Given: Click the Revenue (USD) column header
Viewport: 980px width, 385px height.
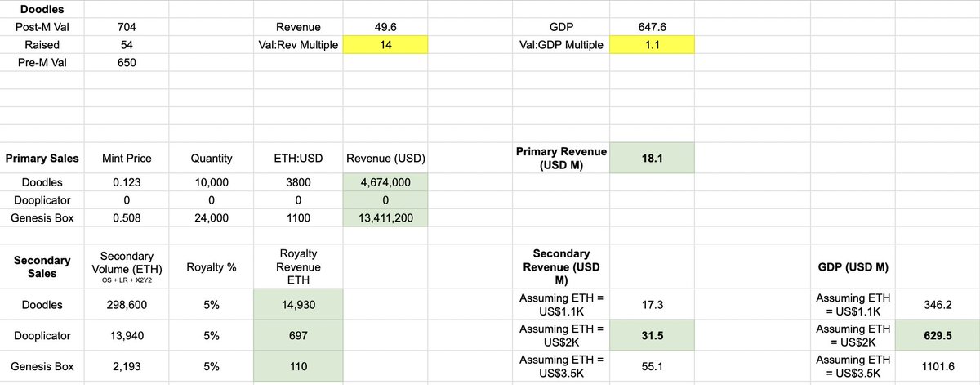Looking at the screenshot, I should 385,159.
